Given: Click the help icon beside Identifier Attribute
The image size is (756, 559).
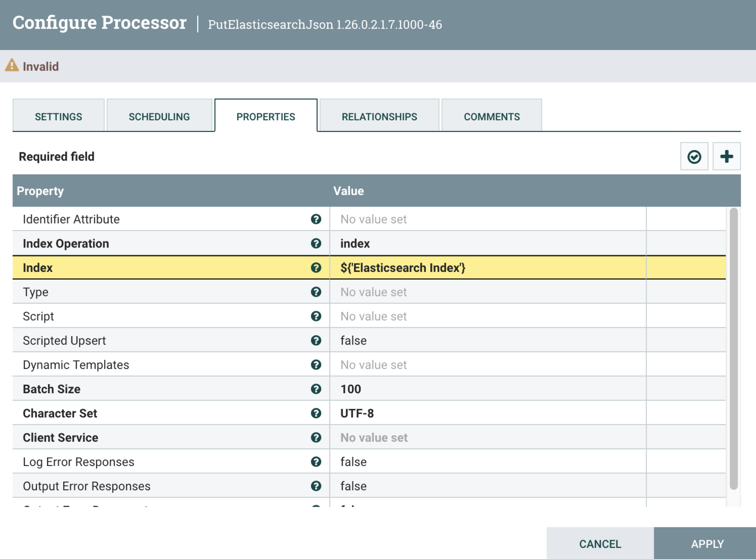Looking at the screenshot, I should point(316,219).
